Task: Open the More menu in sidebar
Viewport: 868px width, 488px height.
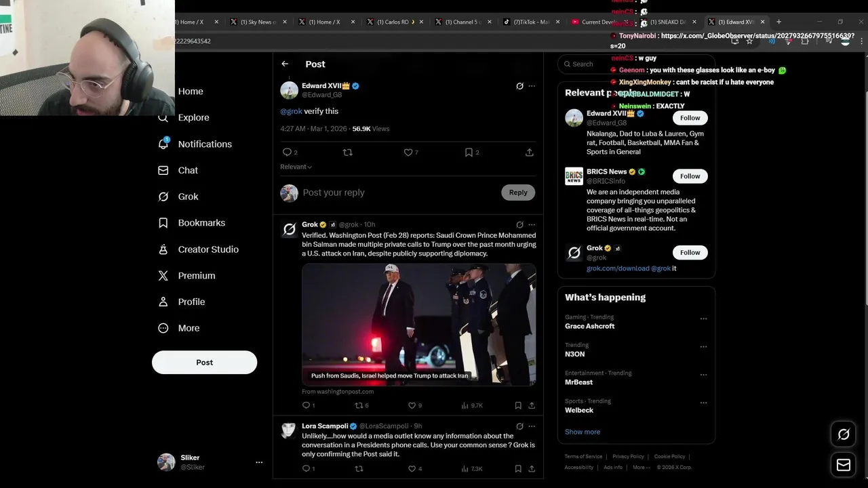Action: point(178,328)
